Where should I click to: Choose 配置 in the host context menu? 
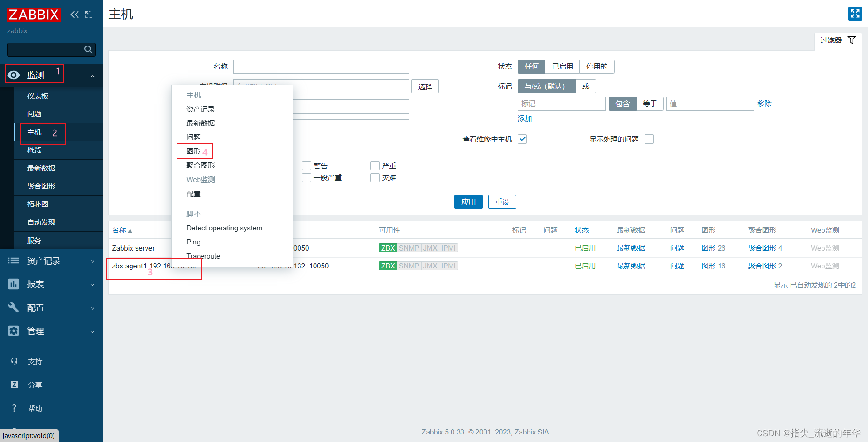[193, 193]
